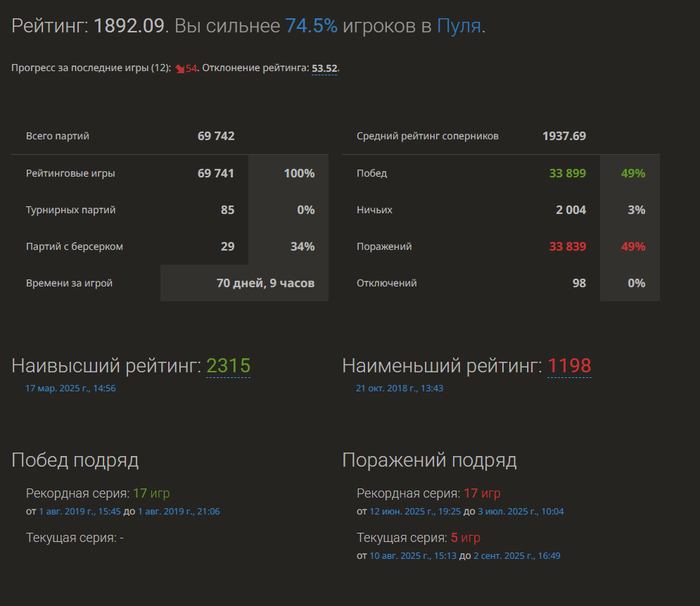Click the 29 berserk games count

(x=227, y=246)
